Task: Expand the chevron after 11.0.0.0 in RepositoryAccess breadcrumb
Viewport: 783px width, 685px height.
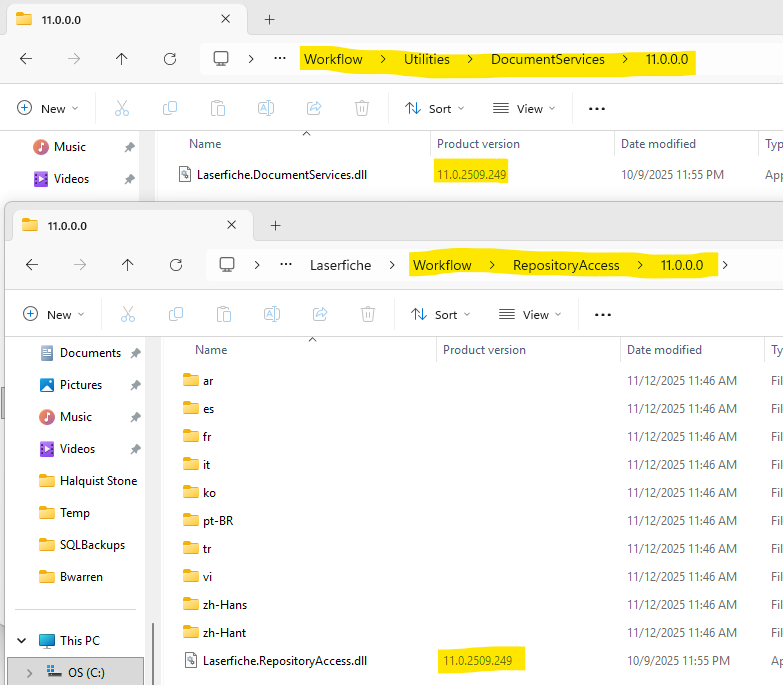Action: 725,265
